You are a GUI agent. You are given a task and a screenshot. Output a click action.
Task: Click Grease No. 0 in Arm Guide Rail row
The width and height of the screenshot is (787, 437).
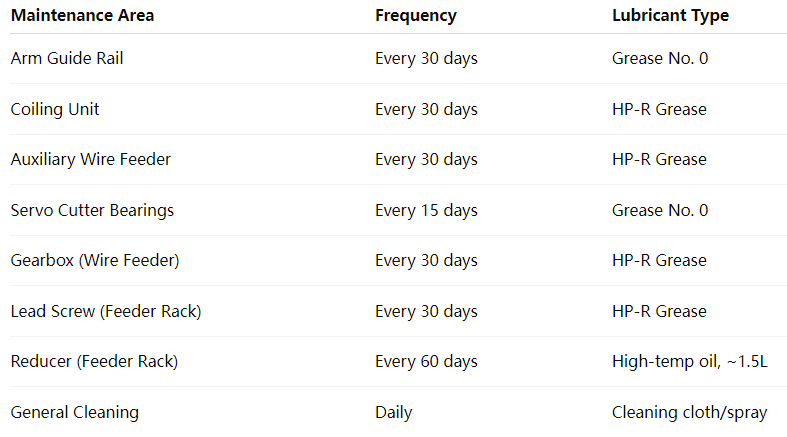(x=660, y=58)
